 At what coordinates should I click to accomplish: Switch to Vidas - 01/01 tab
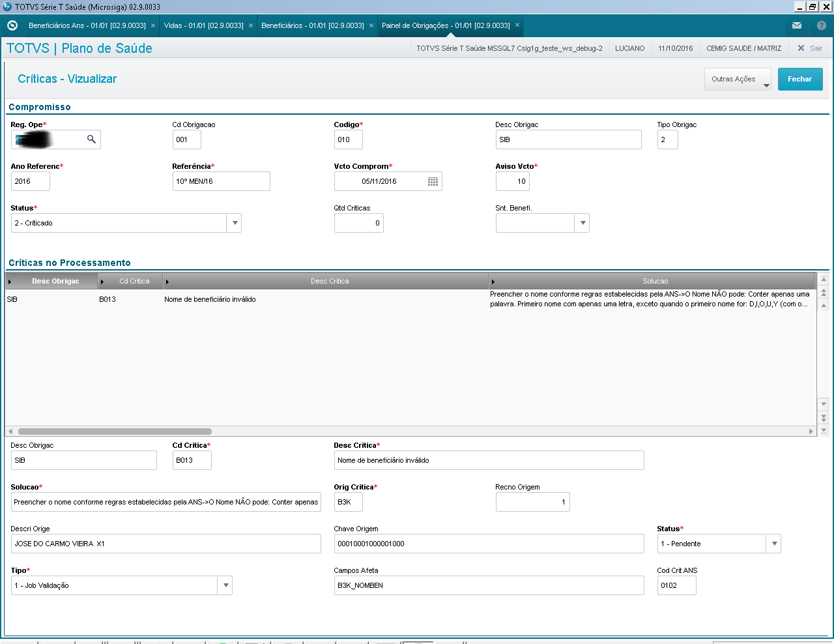(x=204, y=25)
